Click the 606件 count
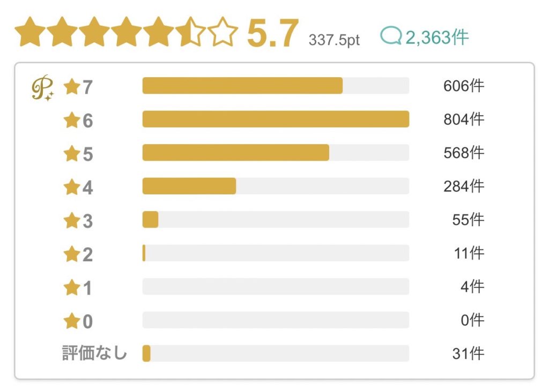This screenshot has width=549, height=392. [x=464, y=86]
